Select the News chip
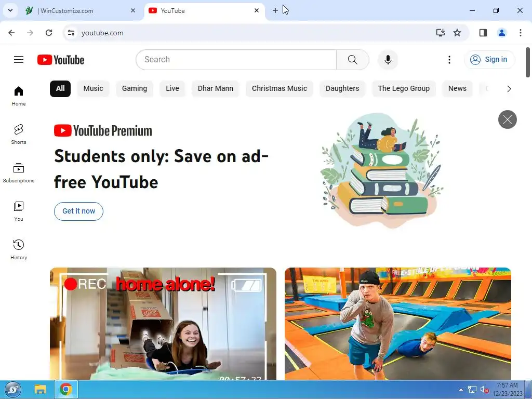Viewport: 532px width, 399px height. click(457, 88)
